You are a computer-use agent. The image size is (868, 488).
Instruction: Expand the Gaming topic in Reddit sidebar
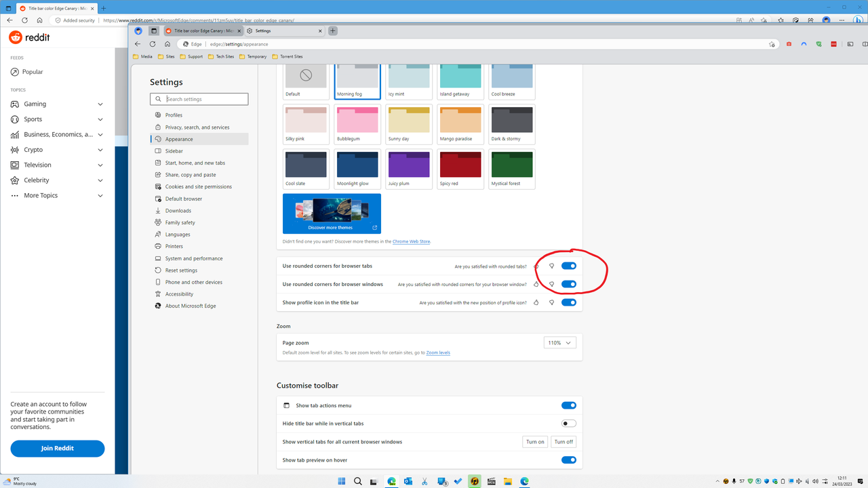[100, 104]
